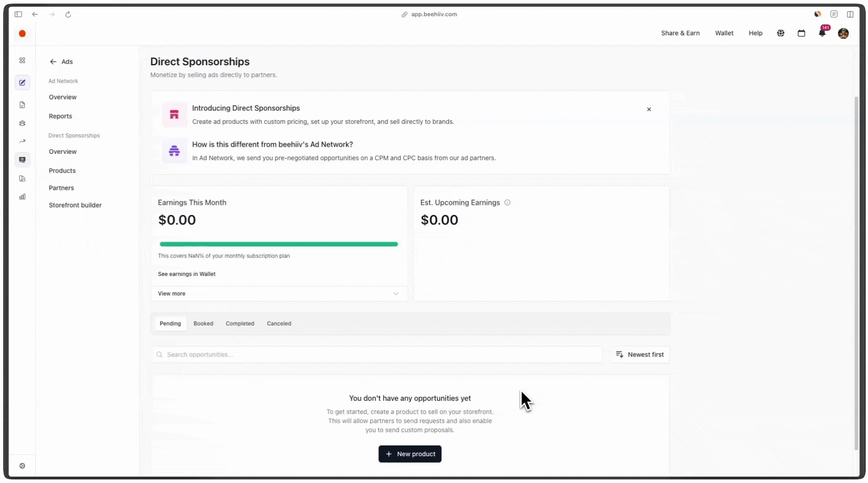The image size is (868, 483).
Task: Click the green earnings progress bar
Action: point(279,244)
